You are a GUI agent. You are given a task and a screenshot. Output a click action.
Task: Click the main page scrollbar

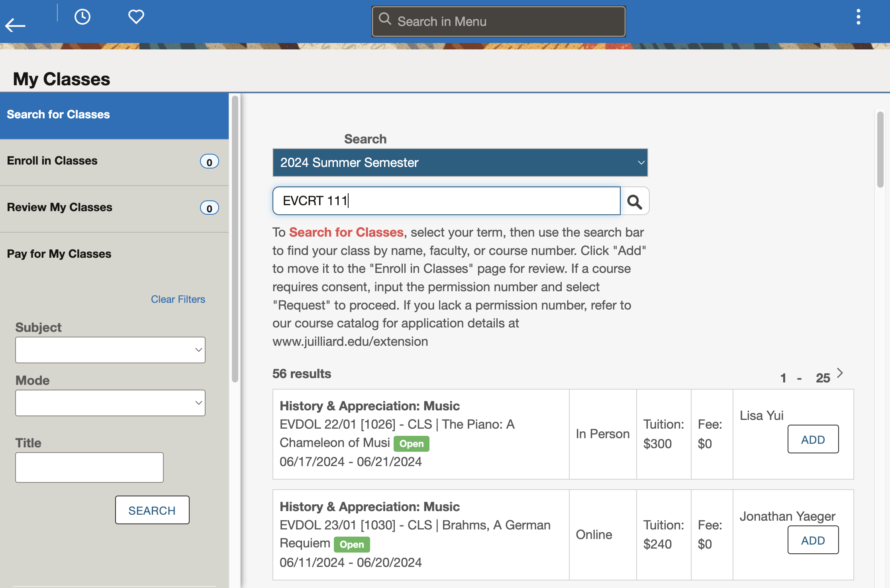880,149
